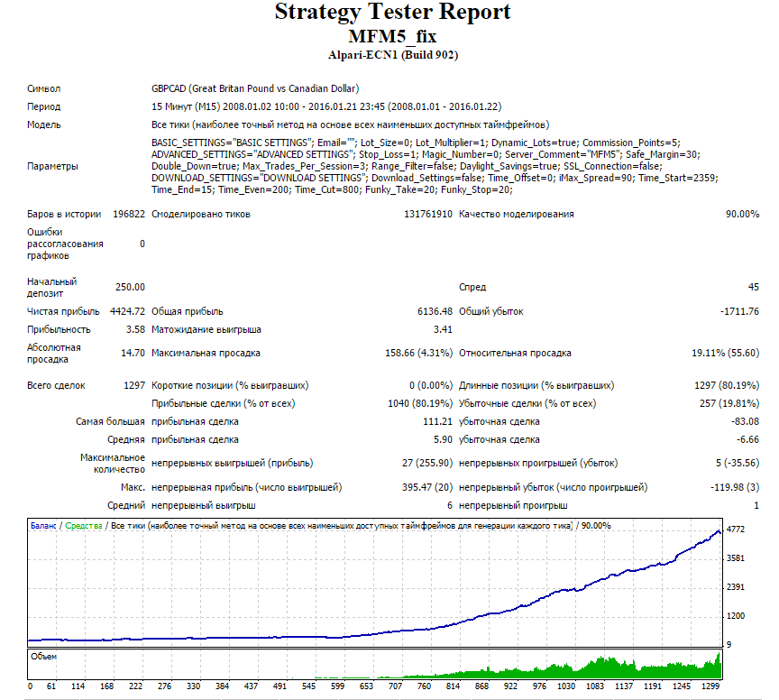This screenshot has height=700, width=779.
Task: Click the 'Баланс' chart legend label
Action: coord(43,526)
